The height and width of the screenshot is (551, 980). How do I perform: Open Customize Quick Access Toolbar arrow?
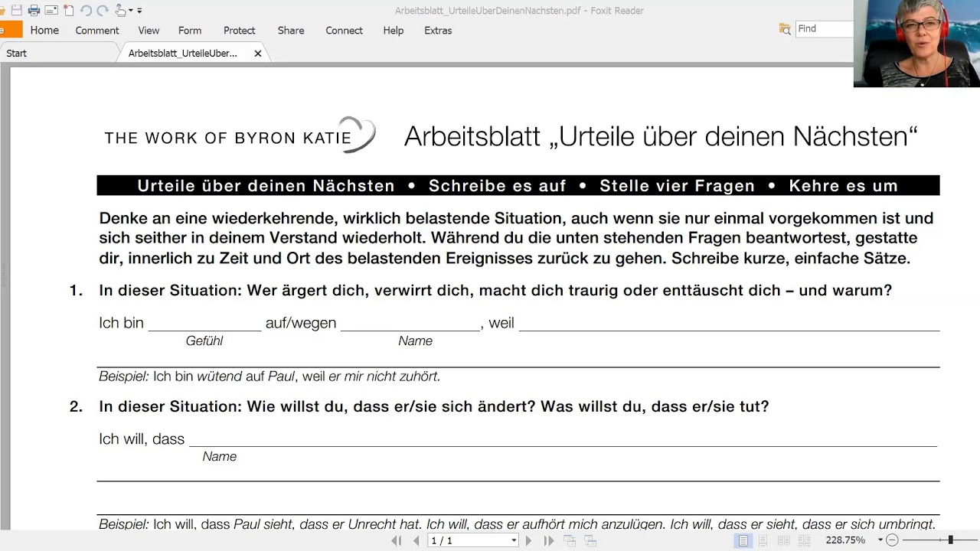139,11
